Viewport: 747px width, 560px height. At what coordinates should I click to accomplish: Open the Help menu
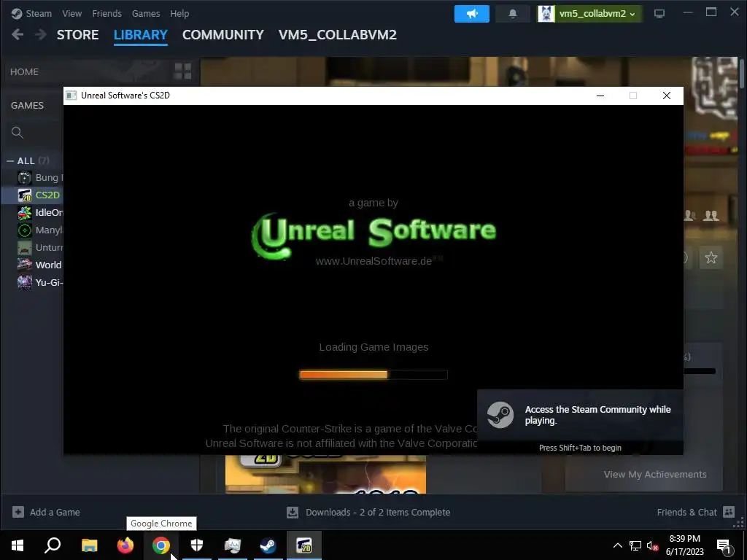[x=179, y=13]
